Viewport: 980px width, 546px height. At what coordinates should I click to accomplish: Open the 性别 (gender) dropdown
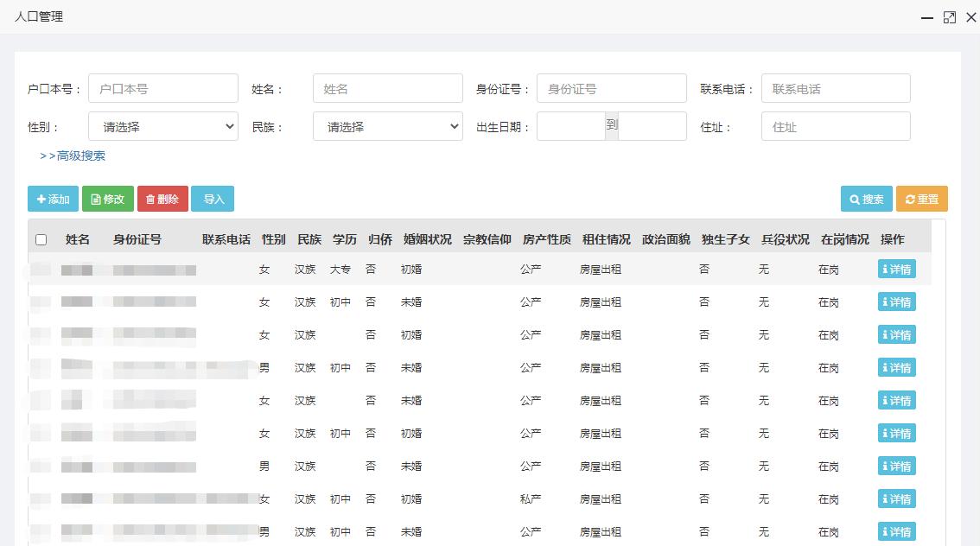pos(162,126)
